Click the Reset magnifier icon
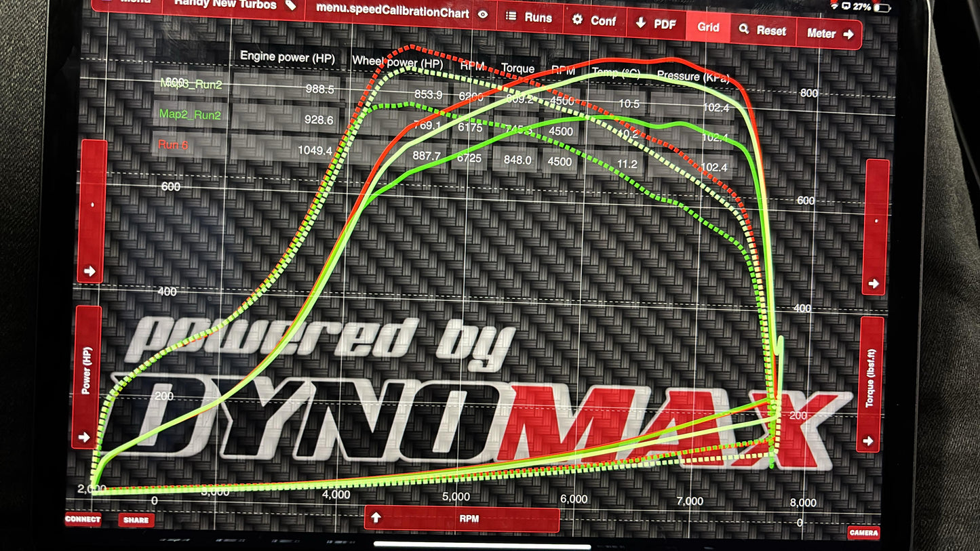 coord(745,30)
